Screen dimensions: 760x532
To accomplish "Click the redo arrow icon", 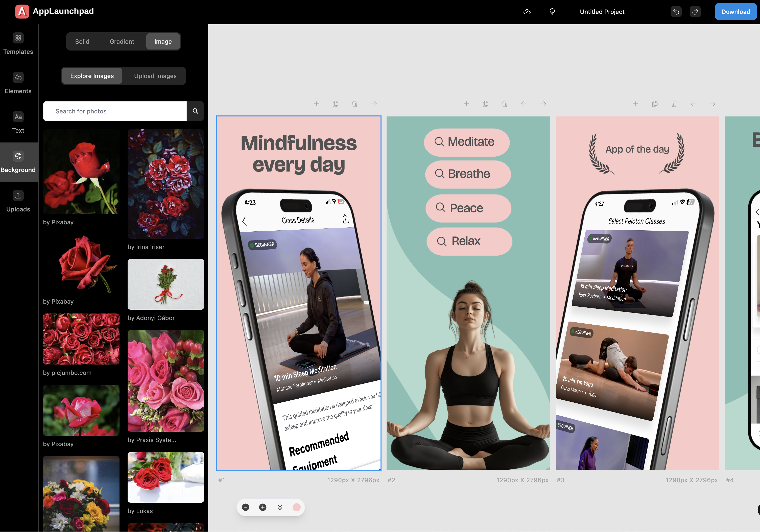I will coord(695,12).
